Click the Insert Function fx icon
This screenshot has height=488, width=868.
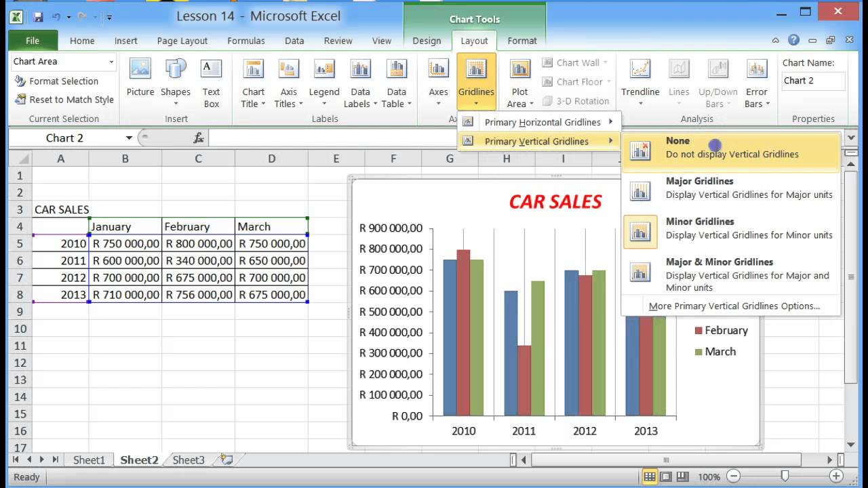(199, 138)
